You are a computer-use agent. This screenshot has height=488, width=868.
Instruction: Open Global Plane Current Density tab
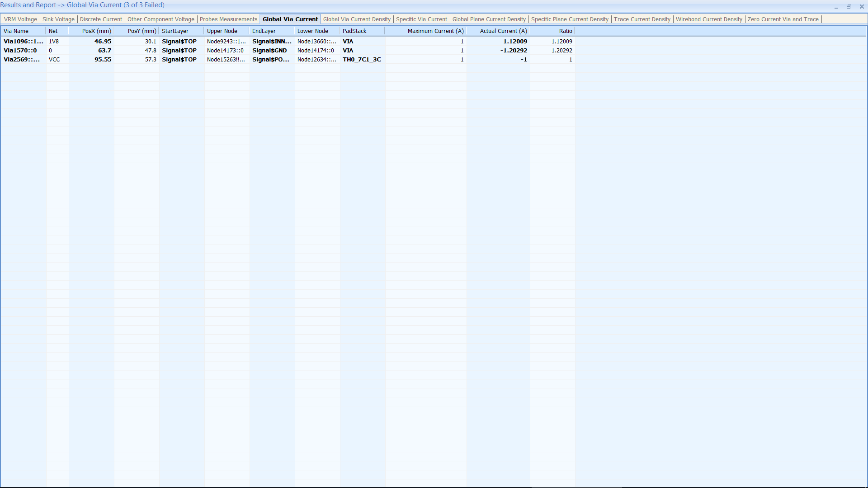[x=489, y=19]
